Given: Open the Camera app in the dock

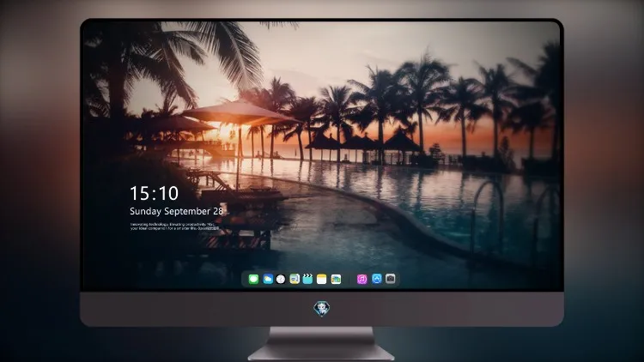Looking at the screenshot, I should pyautogui.click(x=391, y=279).
